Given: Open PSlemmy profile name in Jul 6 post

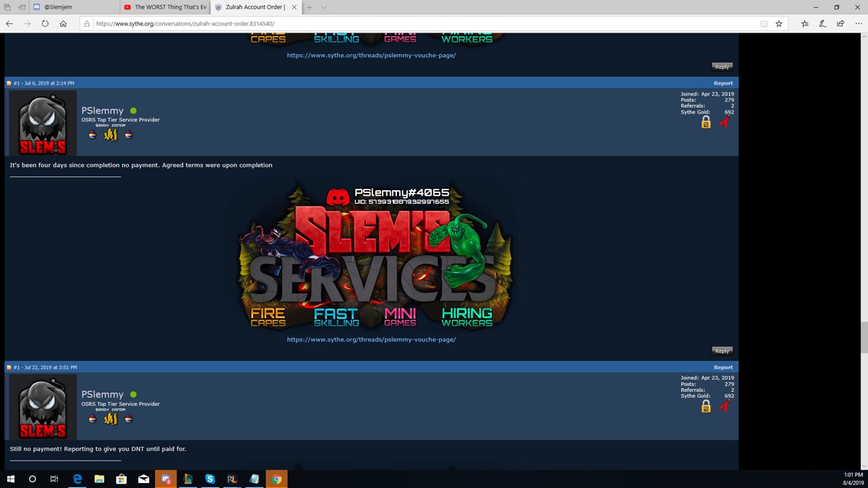Looking at the screenshot, I should (x=102, y=111).
